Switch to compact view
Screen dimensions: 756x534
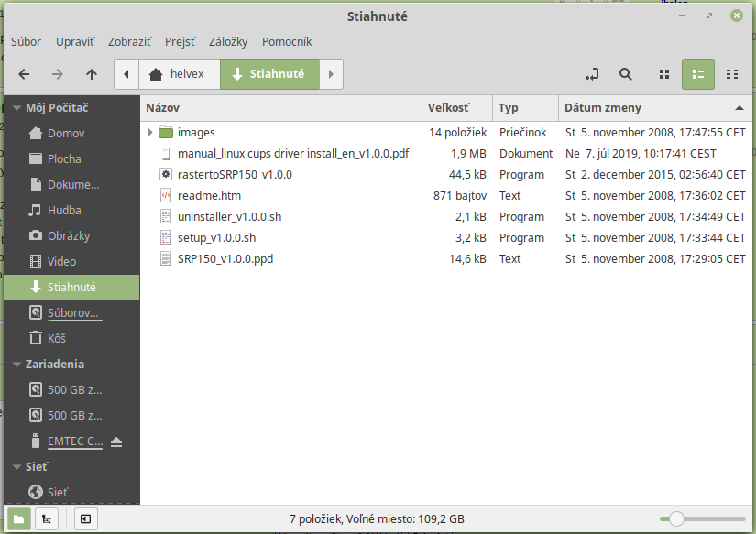coord(732,74)
